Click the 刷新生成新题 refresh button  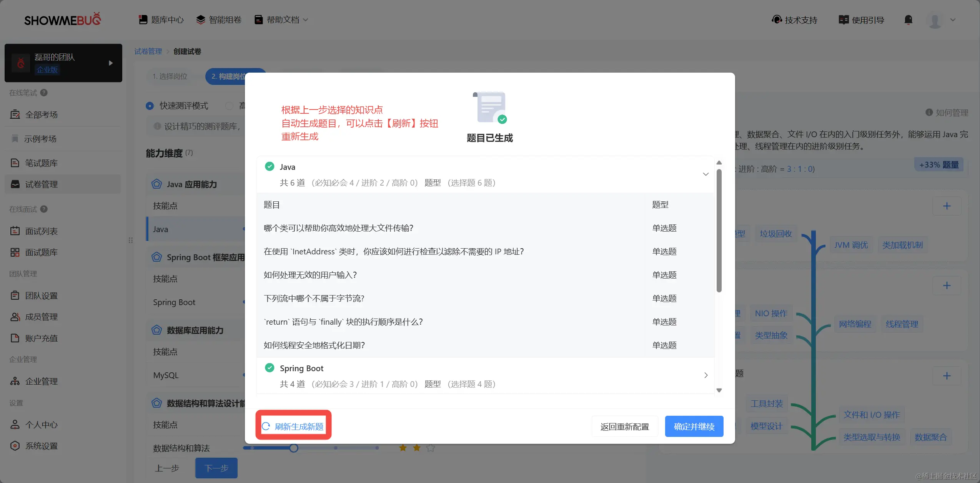293,426
